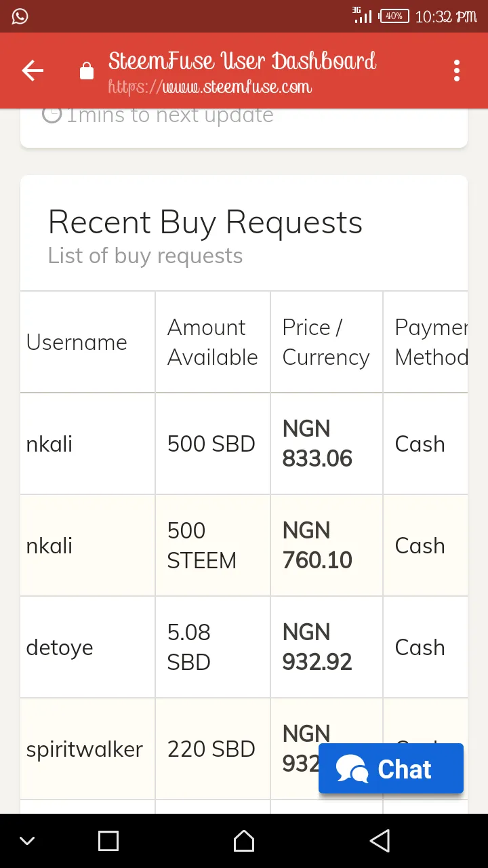488x868 pixels.
Task: Open nkali's 500 STEEM request row
Action: 244,545
